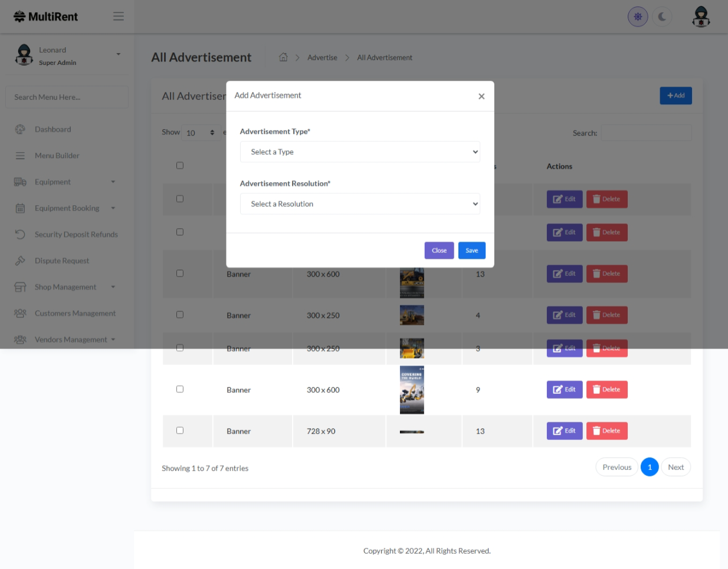
Task: Open the Advertisement Resolution dropdown
Action: [x=360, y=204]
